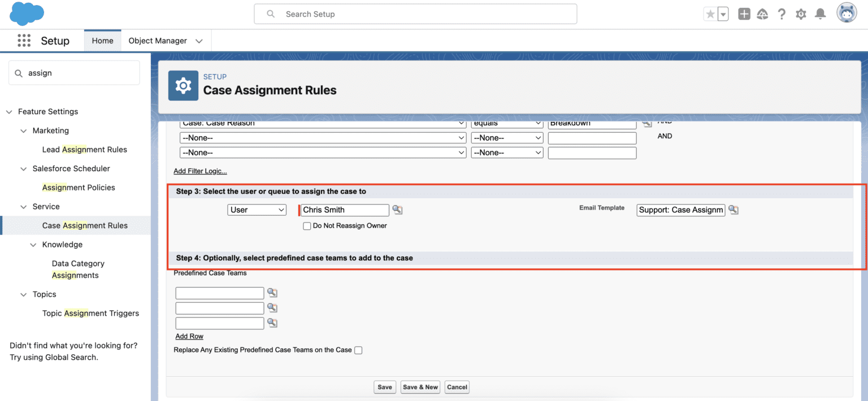The height and width of the screenshot is (401, 868).
Task: Click inside the Search Setup field
Action: pyautogui.click(x=415, y=14)
